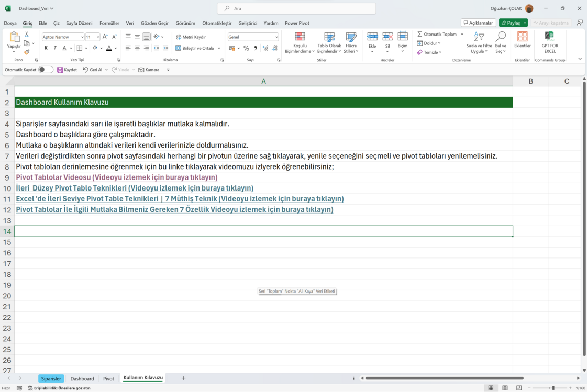Click the Ekle insert cells icon
Screen dimensions: 587x392
[x=372, y=37]
